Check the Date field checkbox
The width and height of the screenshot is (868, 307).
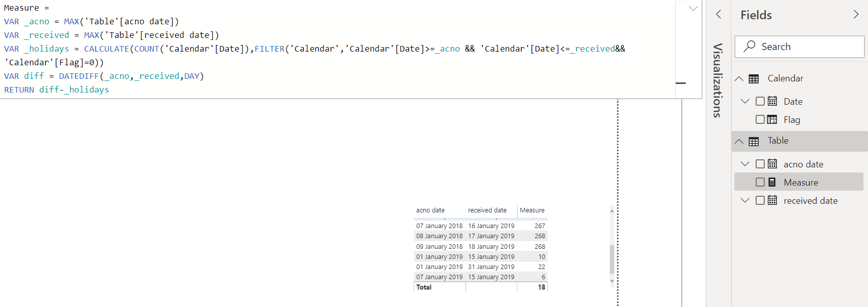[x=760, y=101]
